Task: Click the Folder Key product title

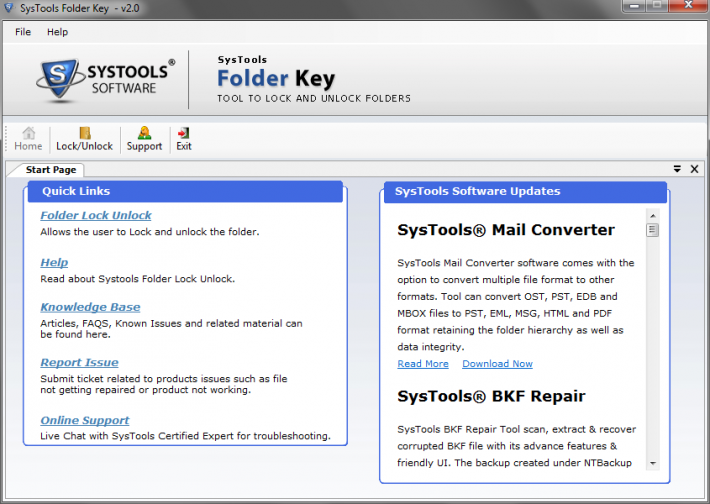Action: tap(276, 78)
